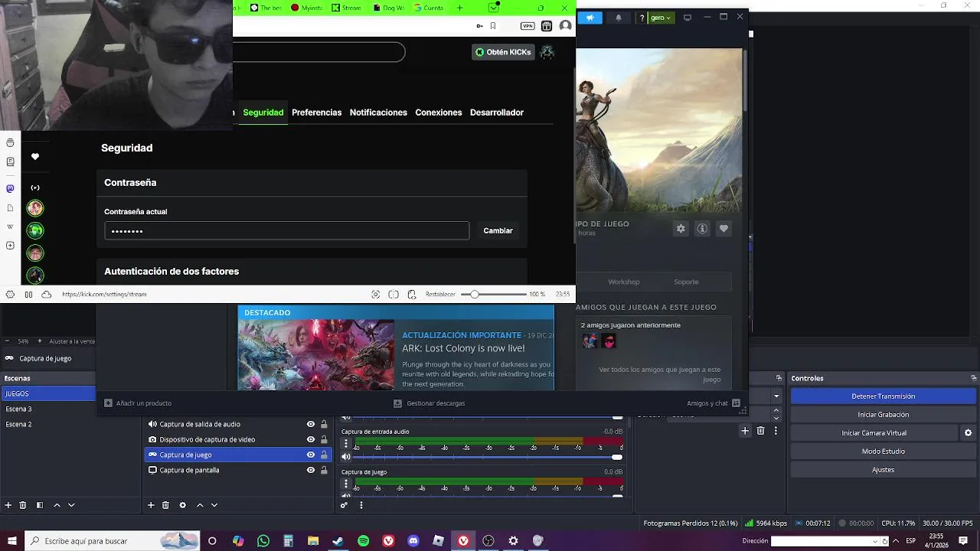Hide Dispositivo de captura de video source
Viewport: 980px width, 551px height.
311,439
